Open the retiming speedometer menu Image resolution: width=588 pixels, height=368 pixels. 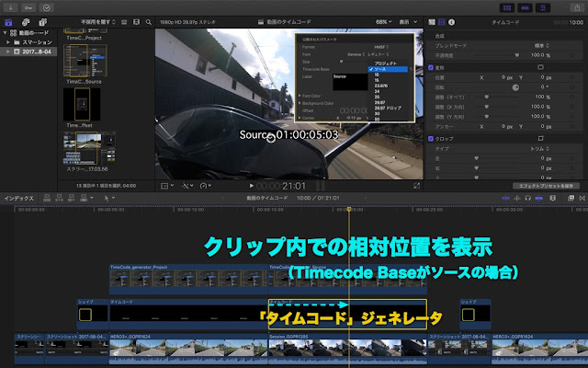(206, 186)
